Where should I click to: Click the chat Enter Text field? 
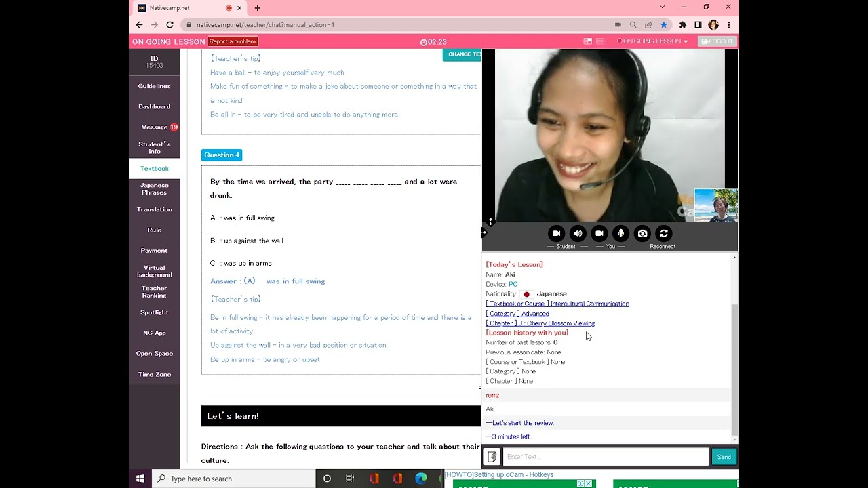tap(606, 457)
